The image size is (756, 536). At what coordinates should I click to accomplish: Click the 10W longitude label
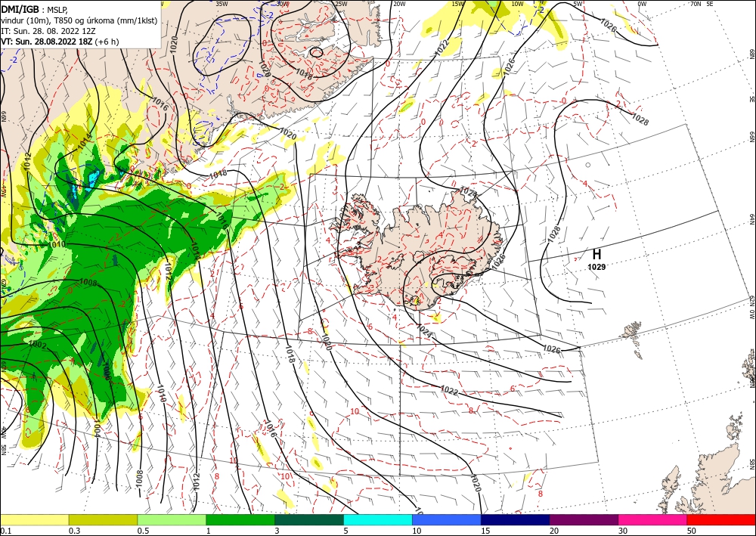click(517, 4)
